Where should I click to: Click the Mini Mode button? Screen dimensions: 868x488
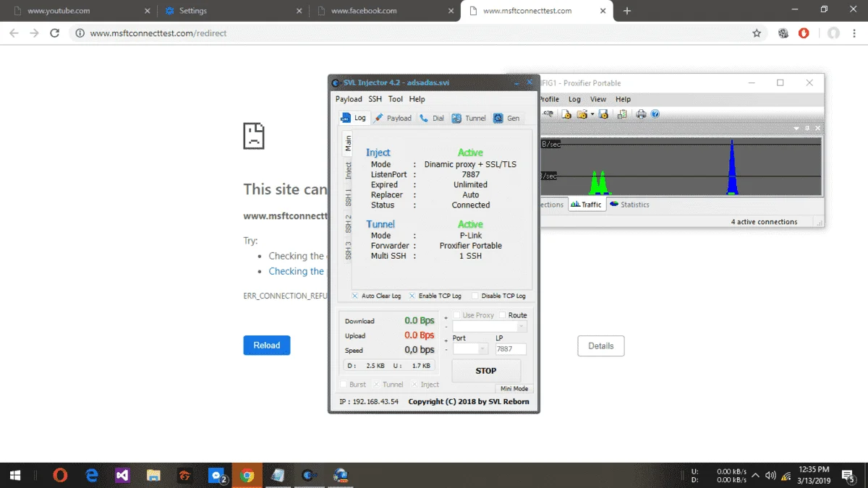[514, 389]
